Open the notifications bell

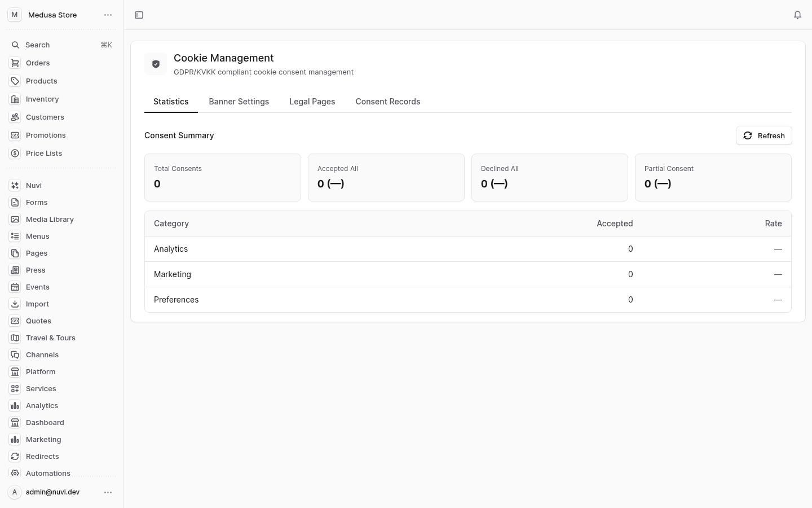pyautogui.click(x=797, y=15)
